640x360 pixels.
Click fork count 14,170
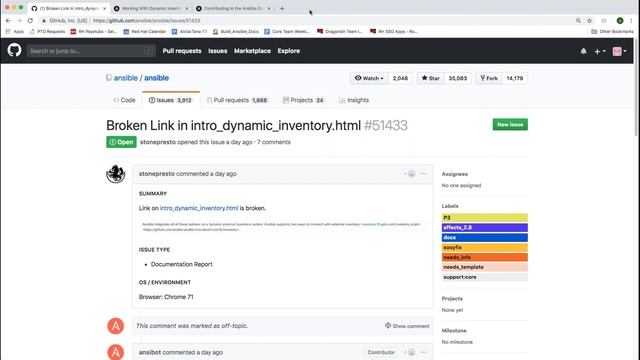515,78
